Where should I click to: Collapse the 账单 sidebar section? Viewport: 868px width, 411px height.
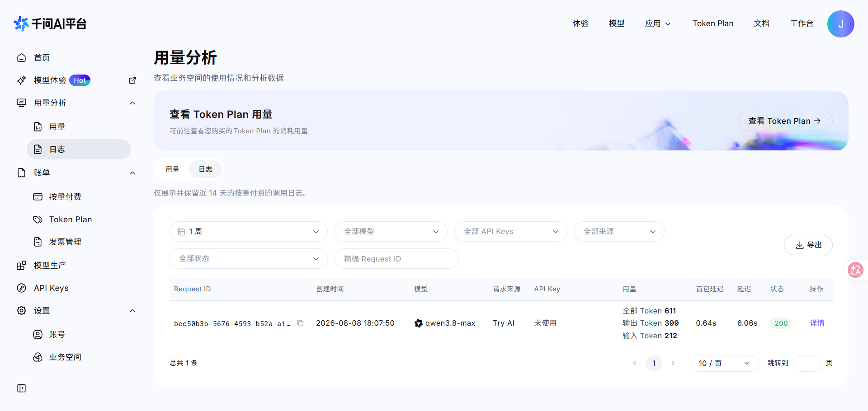(132, 173)
